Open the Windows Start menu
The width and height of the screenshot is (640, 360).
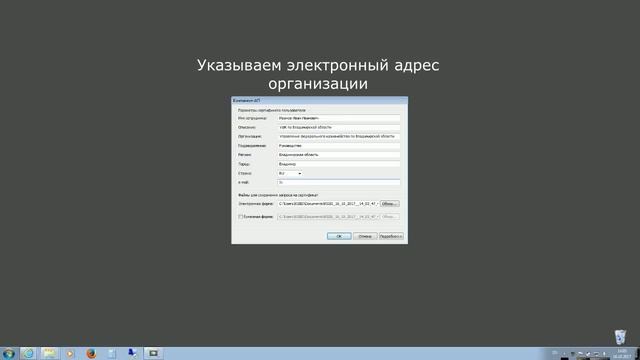point(8,353)
